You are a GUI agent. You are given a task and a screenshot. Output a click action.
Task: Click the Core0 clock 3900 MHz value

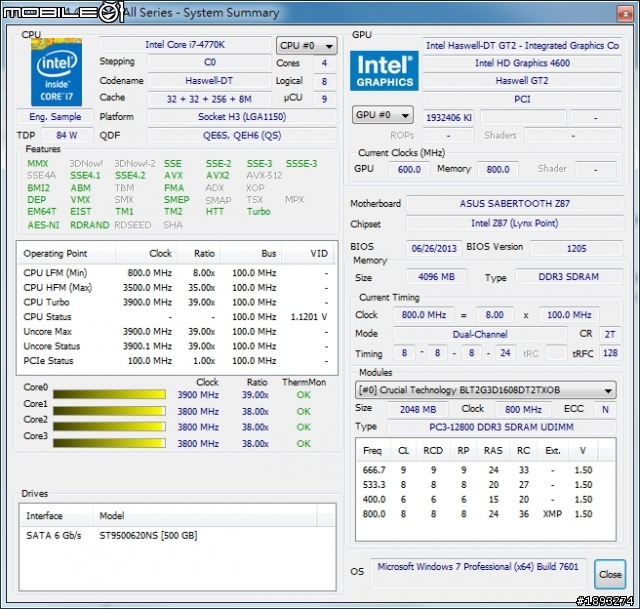pos(198,395)
